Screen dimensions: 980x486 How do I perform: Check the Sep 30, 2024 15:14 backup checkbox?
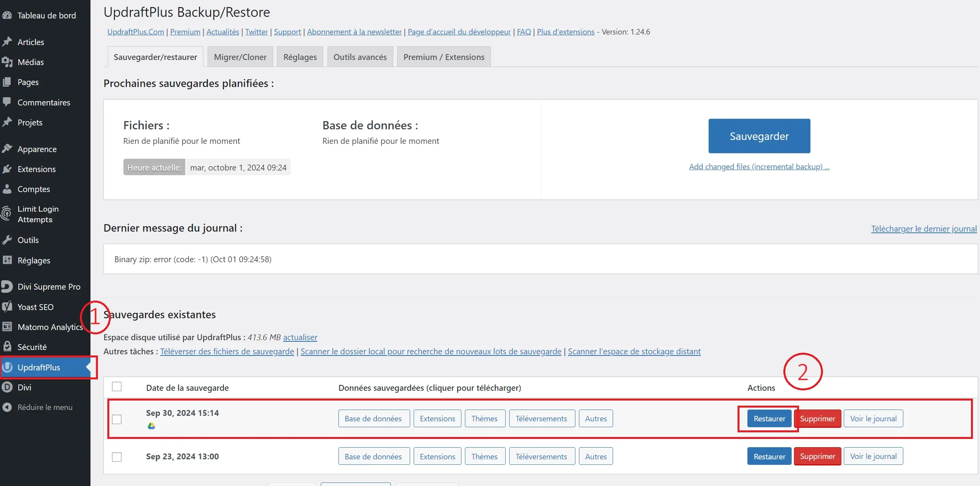[117, 419]
